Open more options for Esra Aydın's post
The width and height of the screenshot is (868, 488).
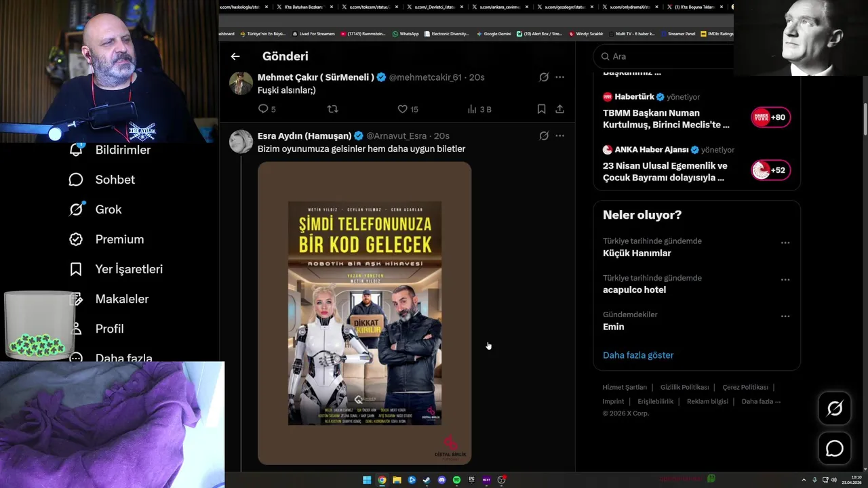(559, 136)
